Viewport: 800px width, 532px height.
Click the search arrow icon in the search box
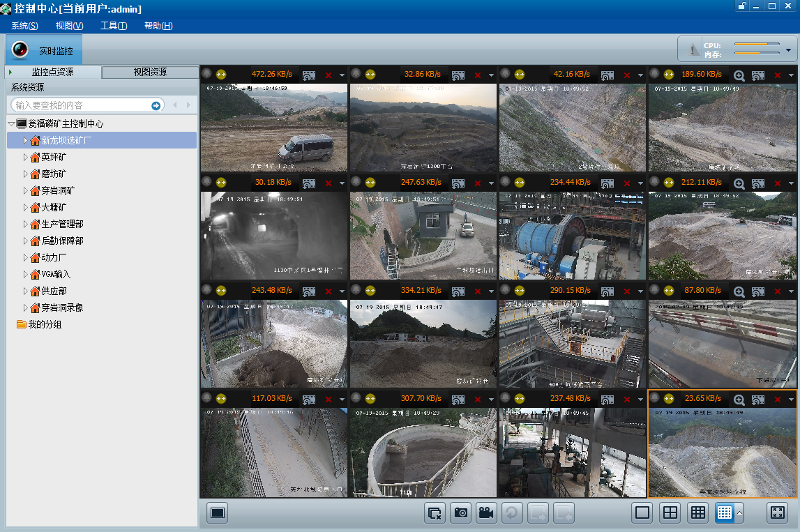pos(156,105)
